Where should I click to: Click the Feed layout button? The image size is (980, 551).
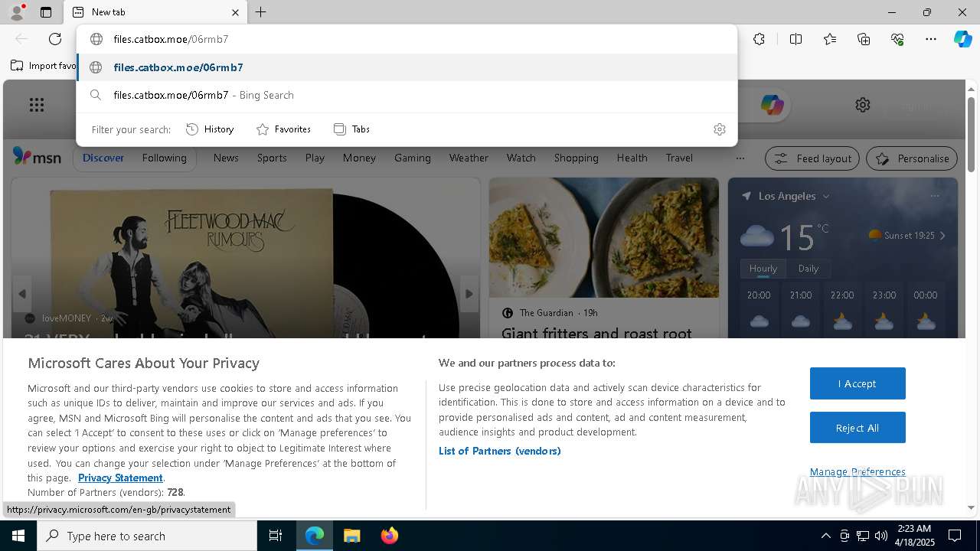812,158
